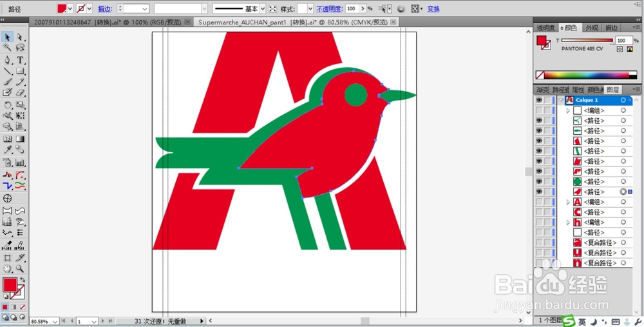Viewport: 644px width, 327px height.
Task: Switch to Supermarche_AUCHAN_pant1 document tab
Action: point(293,22)
